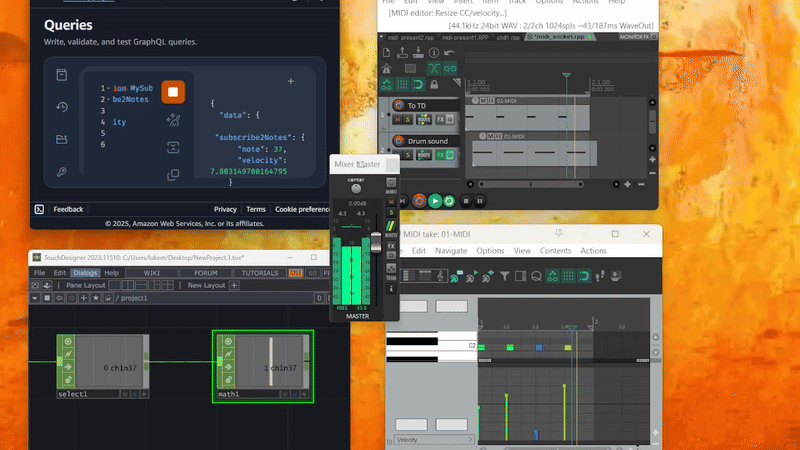The width and height of the screenshot is (800, 450).
Task: Open Cookie preferences in the footer
Action: [x=303, y=209]
